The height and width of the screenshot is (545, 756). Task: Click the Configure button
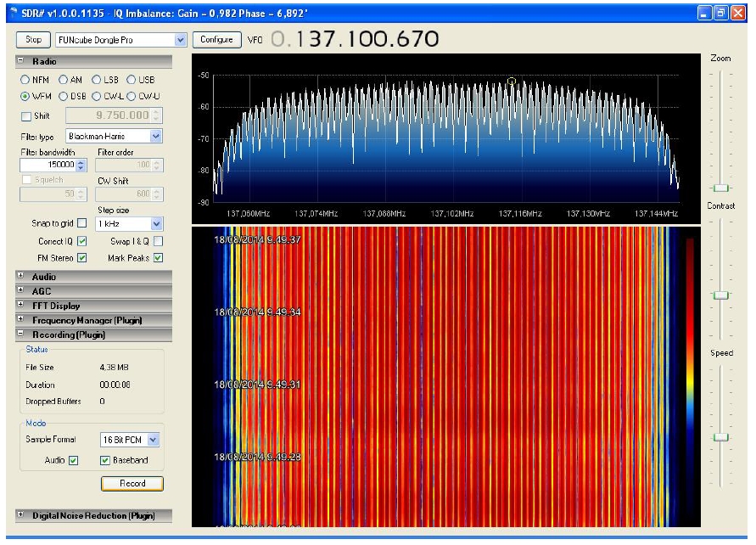216,40
